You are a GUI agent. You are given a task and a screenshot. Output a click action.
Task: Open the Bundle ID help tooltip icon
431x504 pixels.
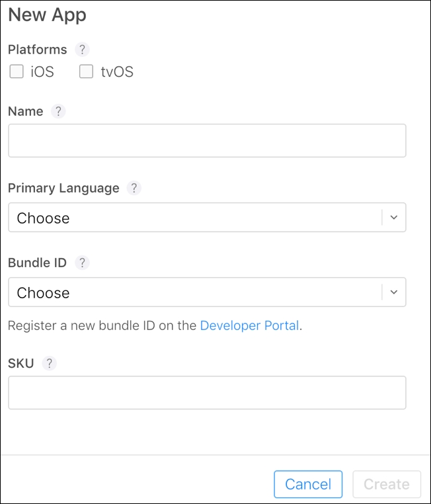point(82,263)
